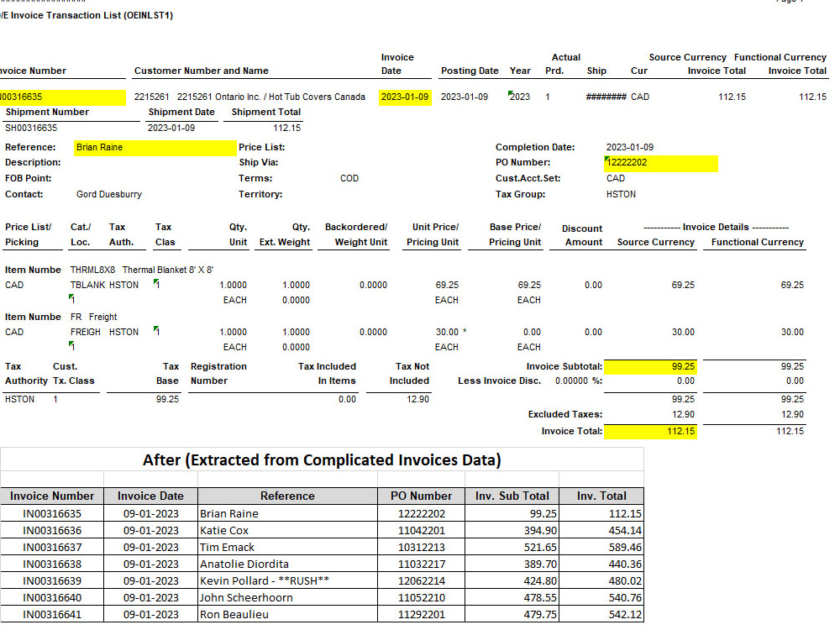Click table cell IN00316640
This screenshot has width=840, height=630.
(52, 597)
